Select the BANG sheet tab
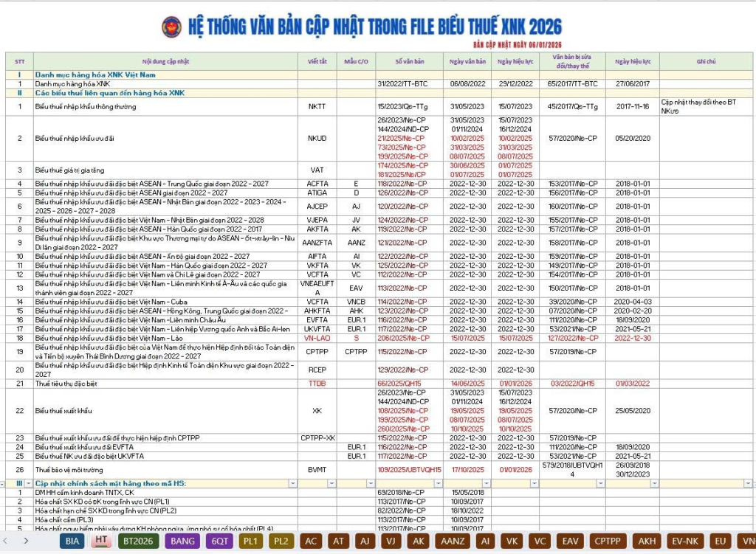Image resolution: width=756 pixels, height=554 pixels. click(x=182, y=541)
